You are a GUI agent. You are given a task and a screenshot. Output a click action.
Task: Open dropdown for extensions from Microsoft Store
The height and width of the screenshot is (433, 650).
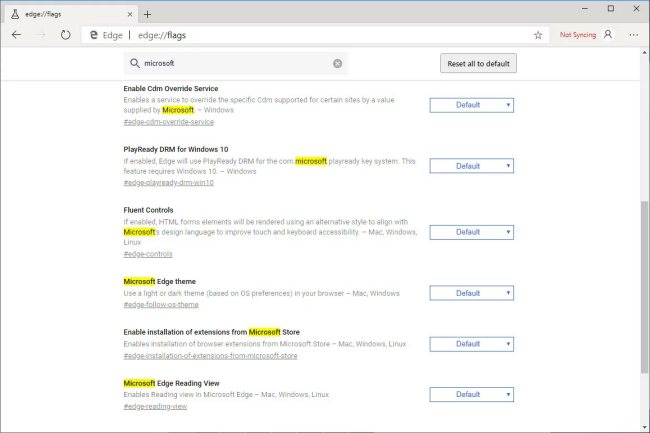472,344
